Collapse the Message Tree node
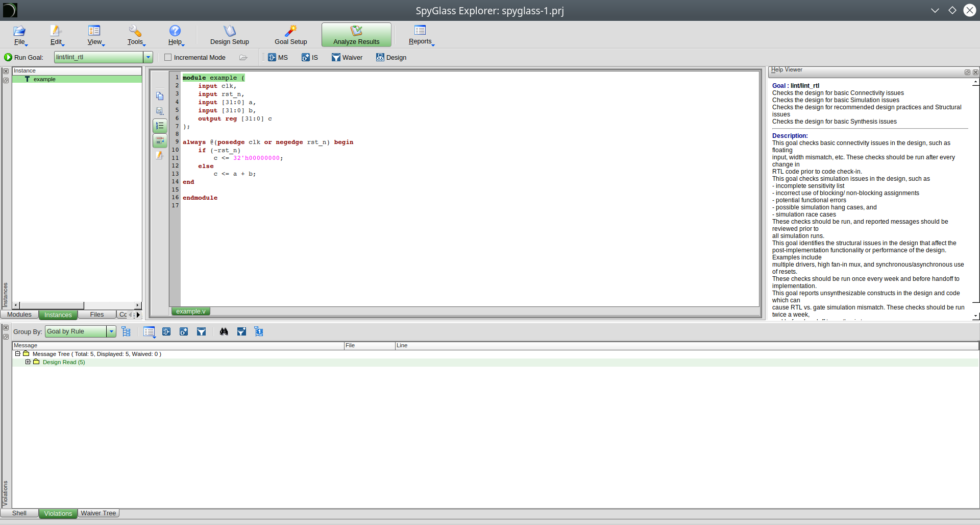Viewport: 980px width, 525px height. (17, 353)
